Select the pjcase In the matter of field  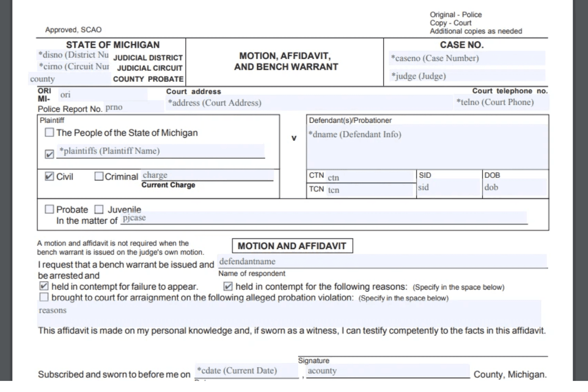(324, 218)
